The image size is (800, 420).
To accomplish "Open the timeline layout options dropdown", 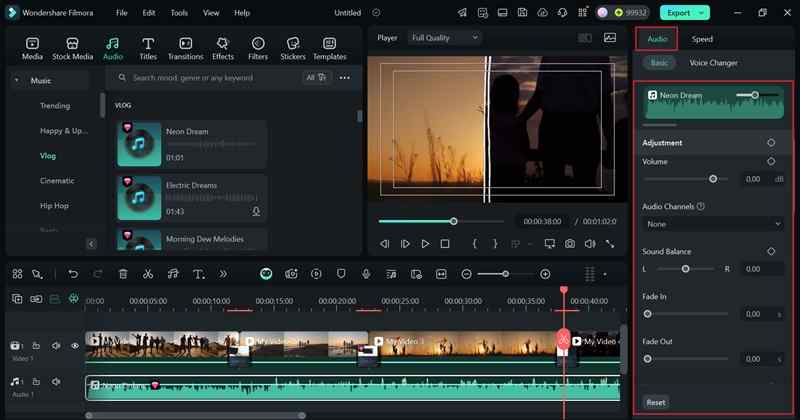I will [605, 275].
